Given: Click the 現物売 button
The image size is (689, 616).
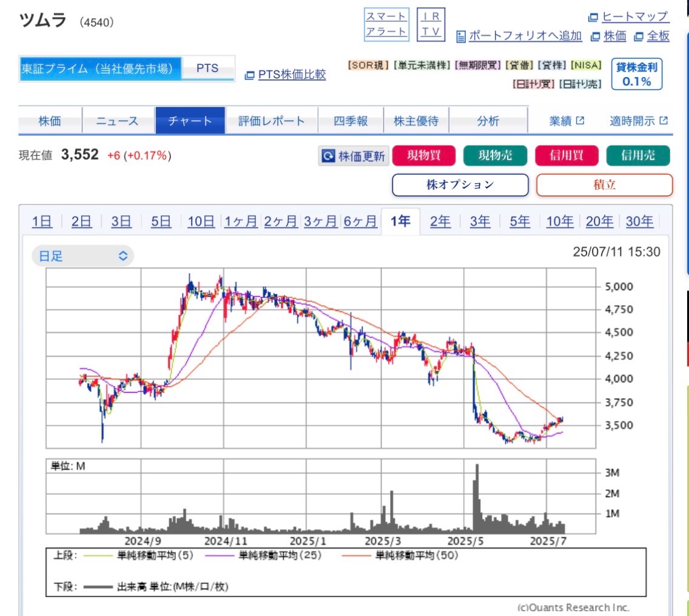Looking at the screenshot, I should click(495, 155).
